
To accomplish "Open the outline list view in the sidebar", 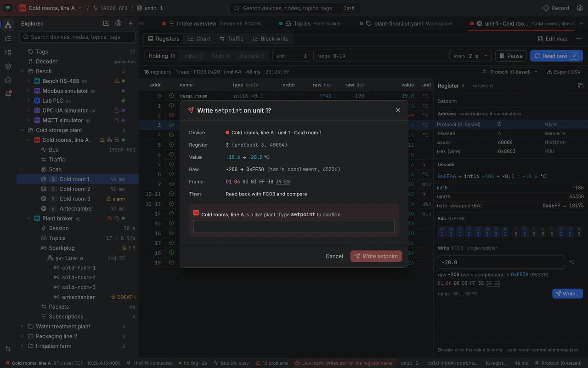I will [8, 39].
